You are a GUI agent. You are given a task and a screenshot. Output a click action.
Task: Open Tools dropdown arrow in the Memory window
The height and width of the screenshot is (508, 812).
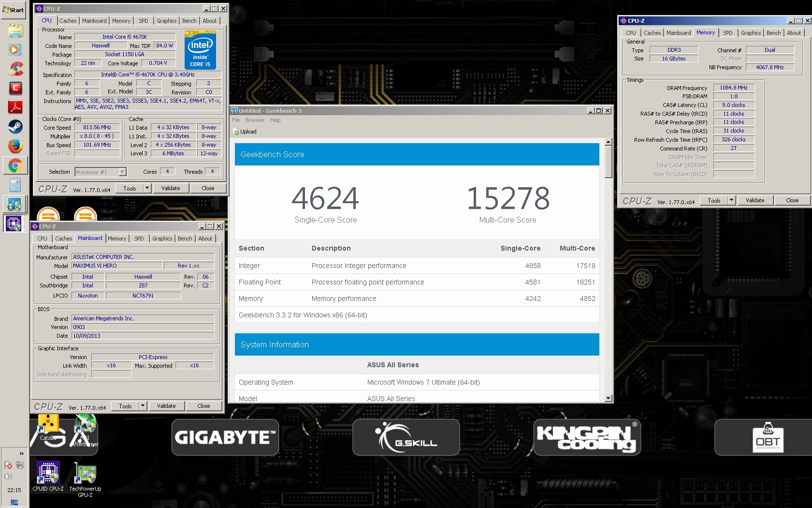[x=731, y=200]
